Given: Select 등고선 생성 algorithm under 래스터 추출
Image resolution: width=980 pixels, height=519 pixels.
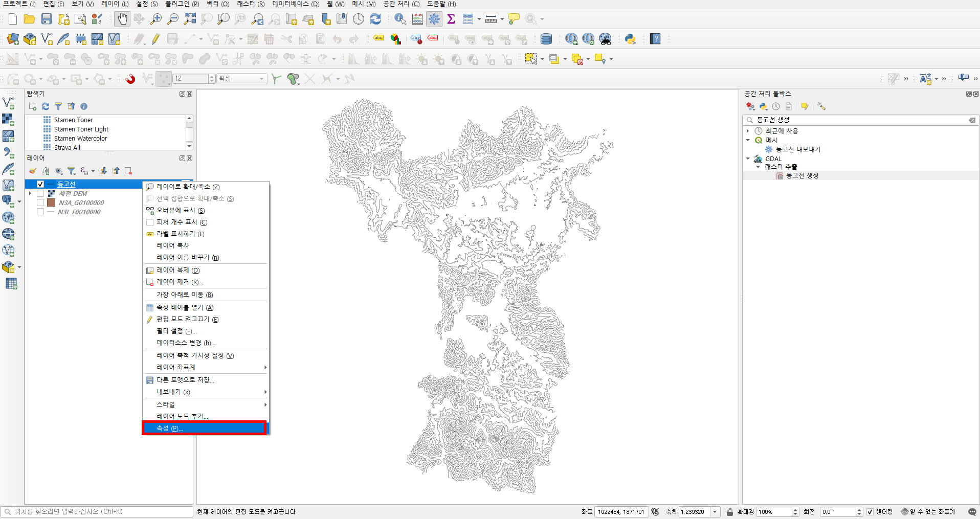Looking at the screenshot, I should point(802,175).
